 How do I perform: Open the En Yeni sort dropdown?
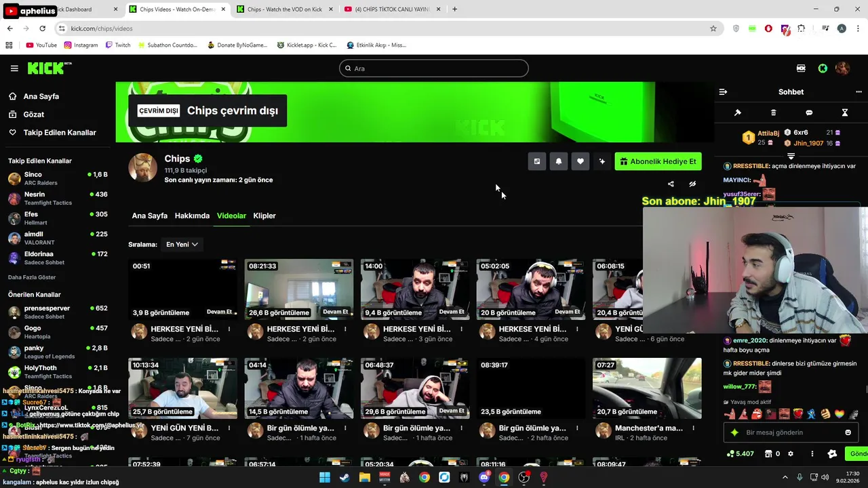pos(182,244)
